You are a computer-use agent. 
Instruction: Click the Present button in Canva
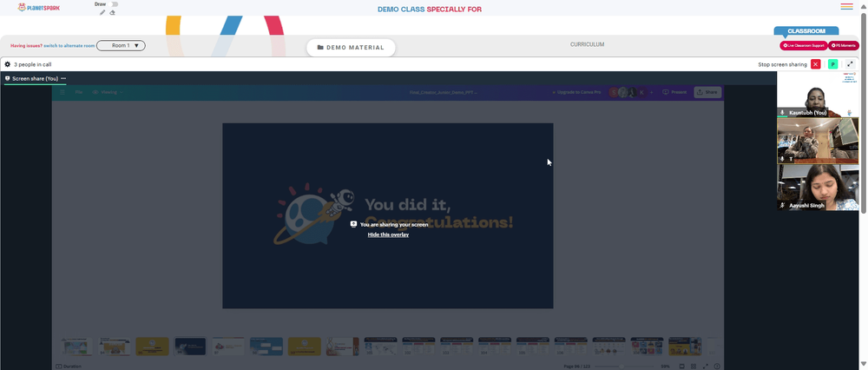(x=674, y=92)
